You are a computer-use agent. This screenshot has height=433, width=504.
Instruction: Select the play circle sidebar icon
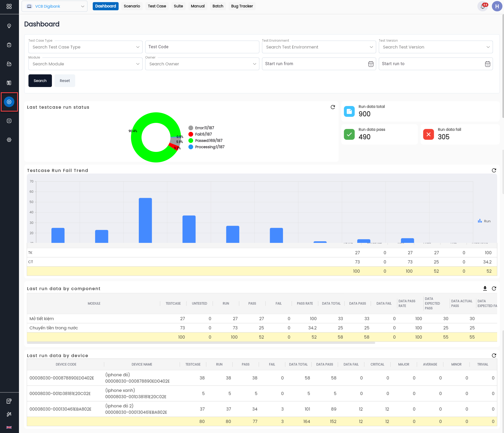pyautogui.click(x=9, y=102)
